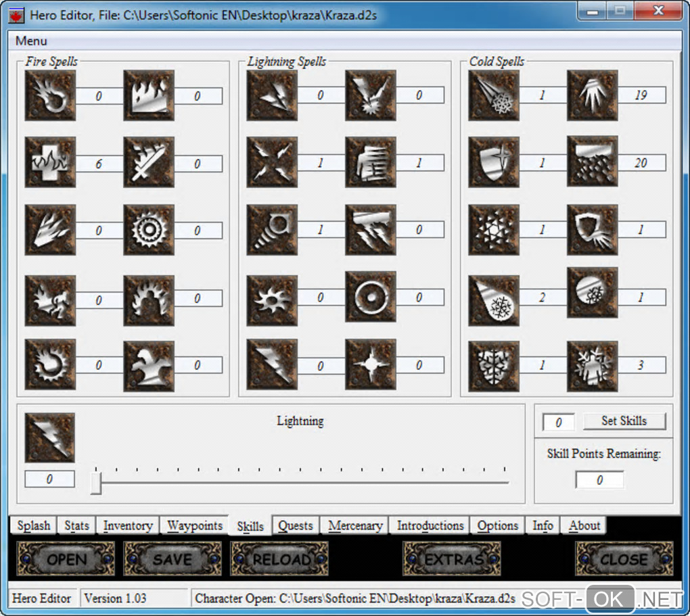The width and height of the screenshot is (690, 616).
Task: Click the value field next to Set Skills
Action: pos(558,423)
